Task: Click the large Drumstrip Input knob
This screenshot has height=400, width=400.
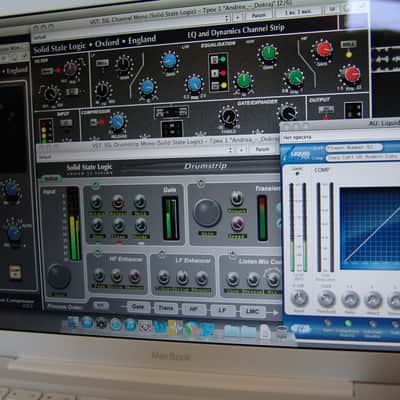Action: (59, 276)
